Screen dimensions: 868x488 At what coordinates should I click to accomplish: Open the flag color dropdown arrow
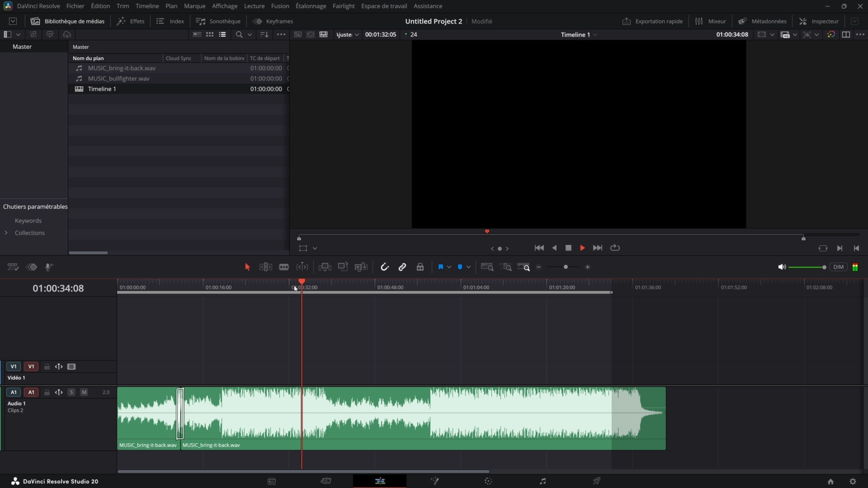449,267
